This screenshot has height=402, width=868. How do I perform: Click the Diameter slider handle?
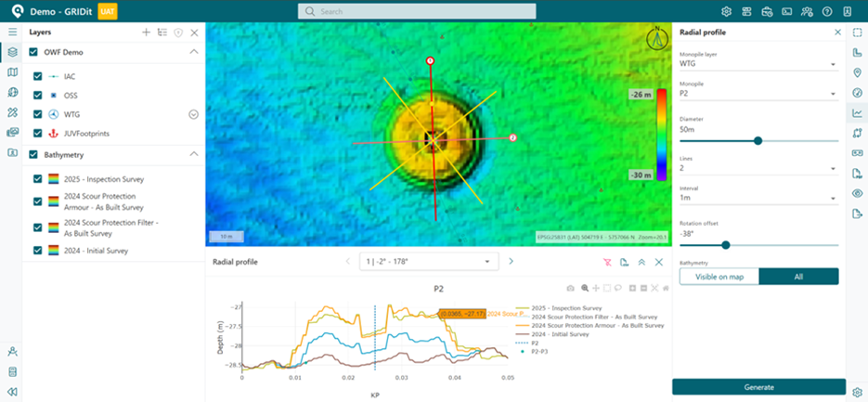(758, 140)
